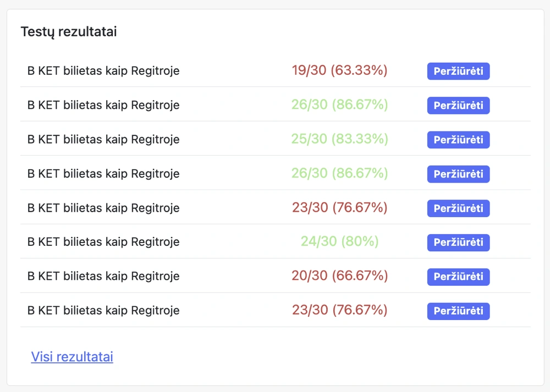Open the review for the 24/30 (80%) result
This screenshot has height=392, width=550.
(458, 242)
